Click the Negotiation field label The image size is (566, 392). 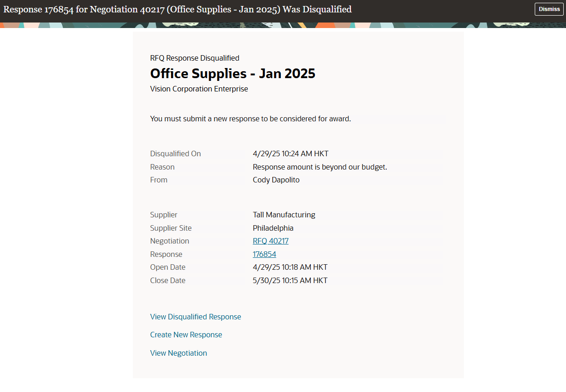pyautogui.click(x=170, y=240)
